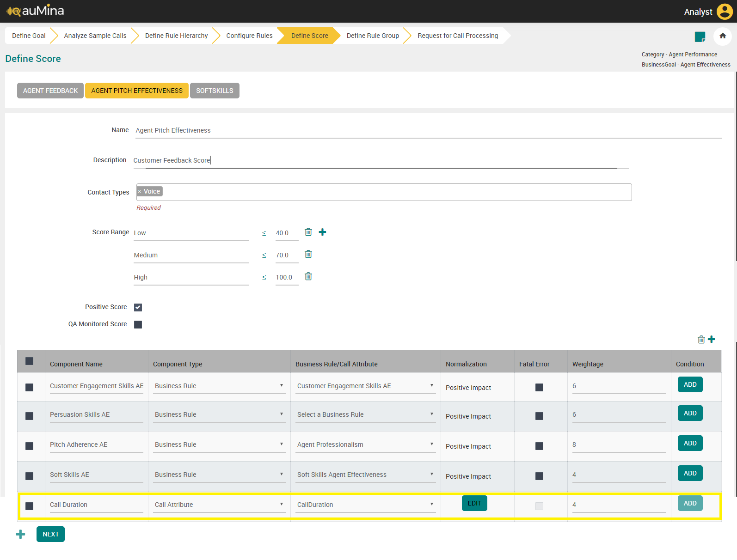Remove the Voice contact type tag
The height and width of the screenshot is (560, 737).
click(x=140, y=192)
